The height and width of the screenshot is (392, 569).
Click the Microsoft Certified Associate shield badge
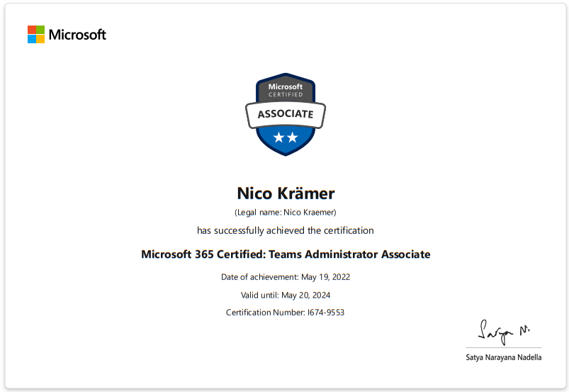(x=286, y=114)
